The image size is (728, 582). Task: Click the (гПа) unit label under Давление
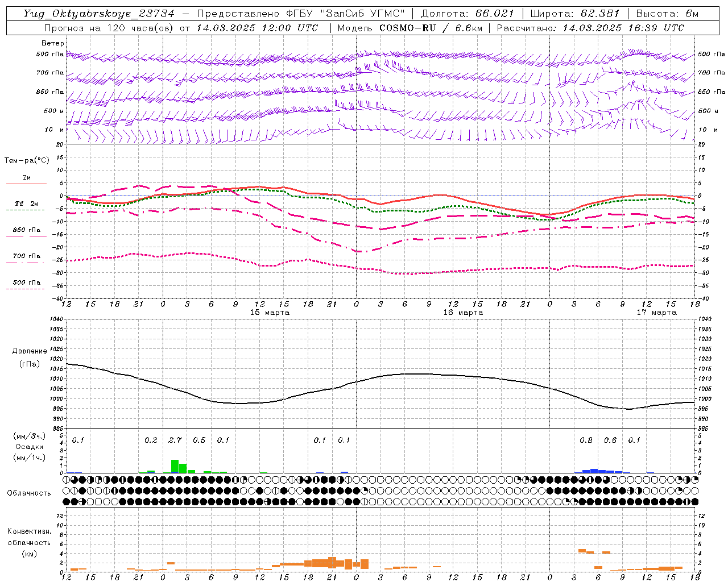[30, 364]
